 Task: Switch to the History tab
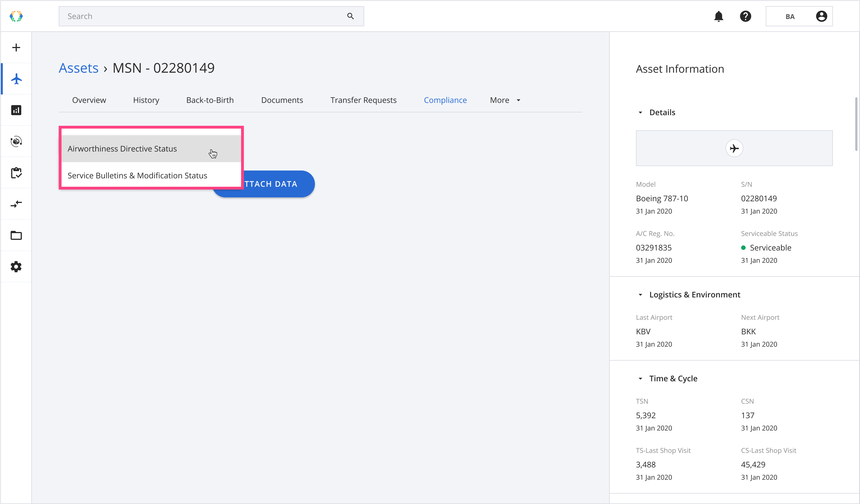(146, 100)
